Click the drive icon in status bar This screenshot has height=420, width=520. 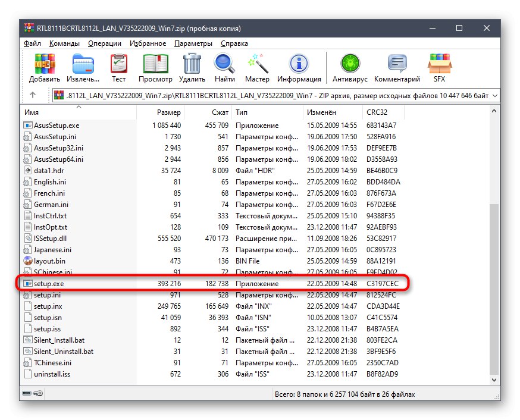pyautogui.click(x=27, y=393)
